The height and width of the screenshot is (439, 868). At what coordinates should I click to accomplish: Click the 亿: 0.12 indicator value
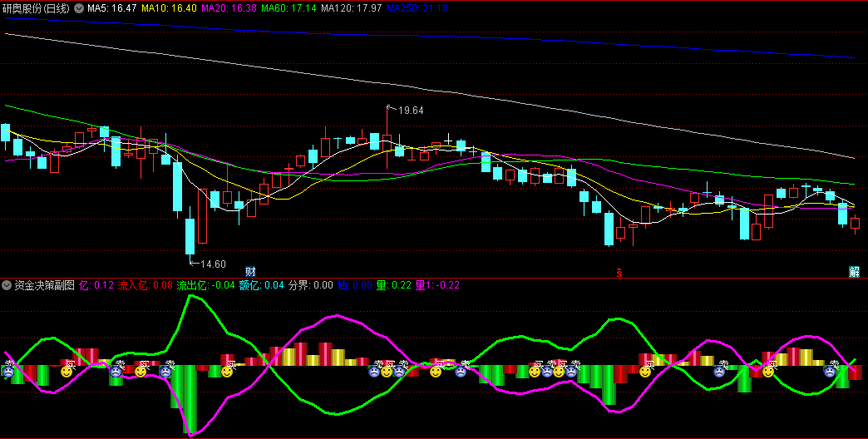(x=96, y=285)
